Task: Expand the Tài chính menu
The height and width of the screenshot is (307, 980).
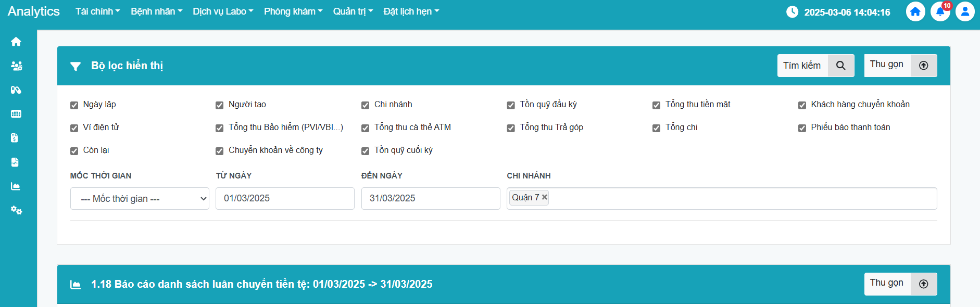Action: (x=97, y=11)
